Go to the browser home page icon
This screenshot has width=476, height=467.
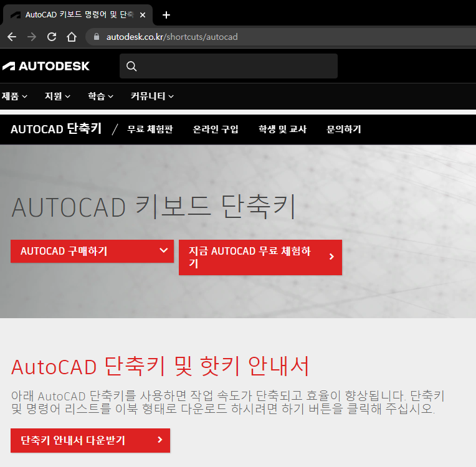coord(72,37)
